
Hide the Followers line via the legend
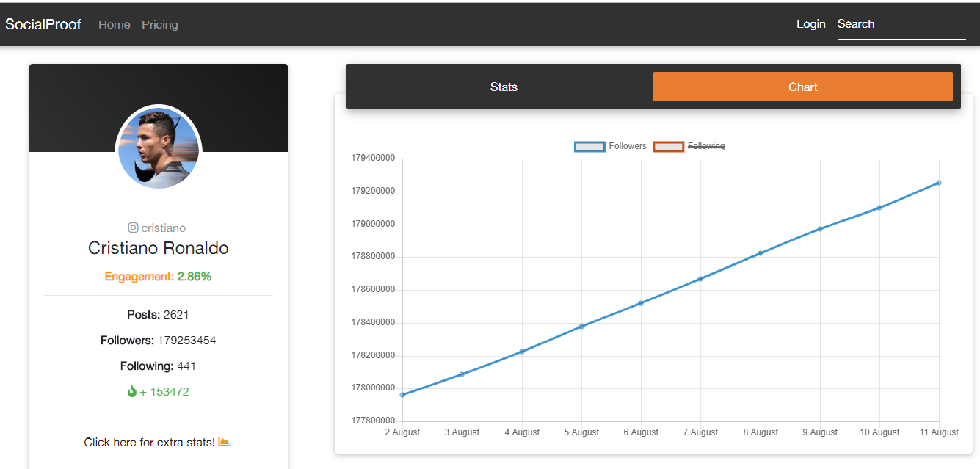click(x=628, y=146)
